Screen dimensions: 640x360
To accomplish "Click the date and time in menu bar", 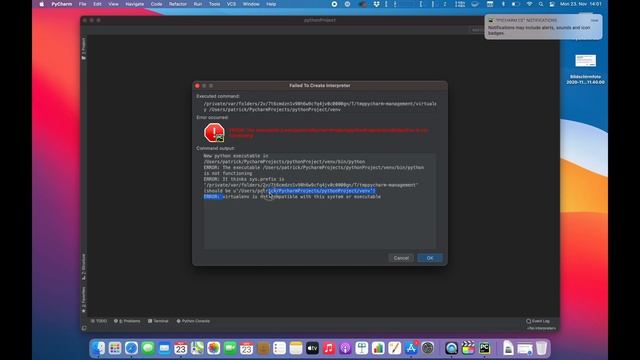I will coord(581,4).
